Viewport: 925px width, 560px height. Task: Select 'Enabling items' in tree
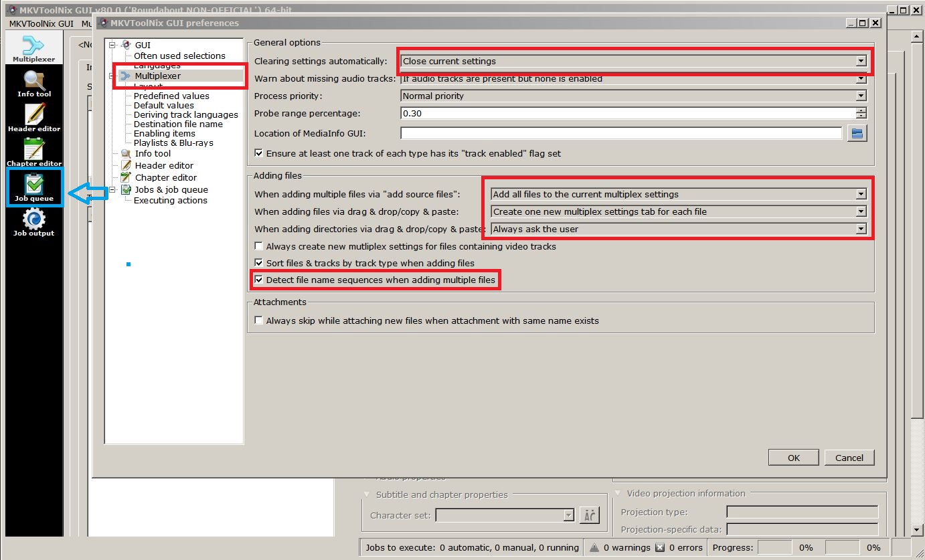(165, 133)
